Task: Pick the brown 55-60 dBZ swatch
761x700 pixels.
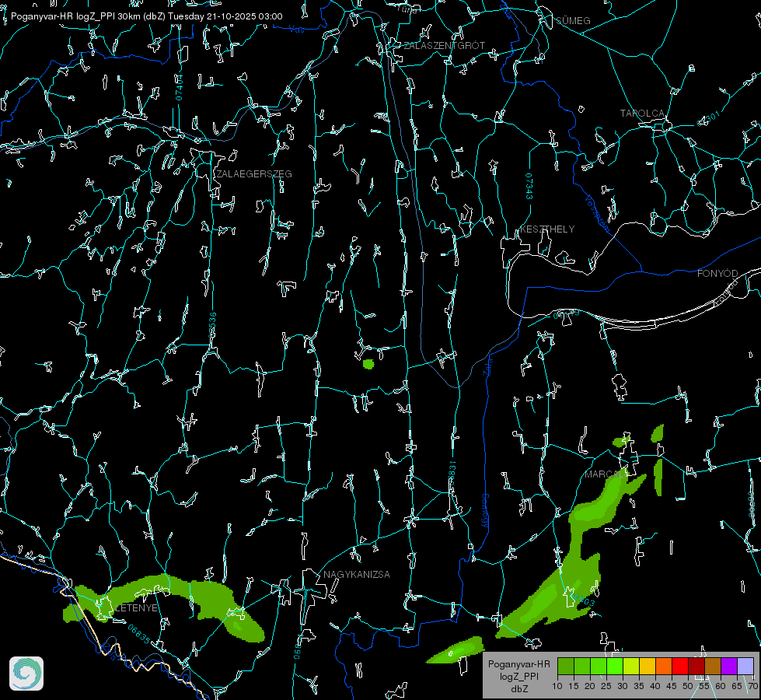Action: click(713, 667)
